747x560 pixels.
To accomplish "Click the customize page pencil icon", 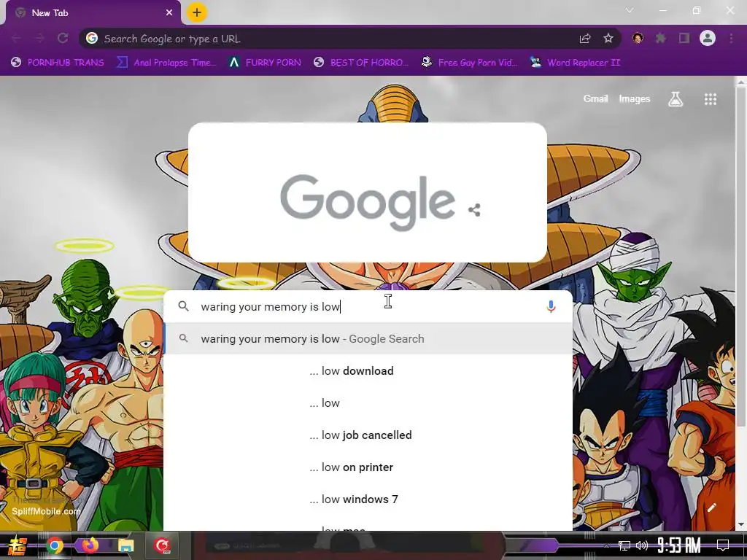I will [x=712, y=507].
